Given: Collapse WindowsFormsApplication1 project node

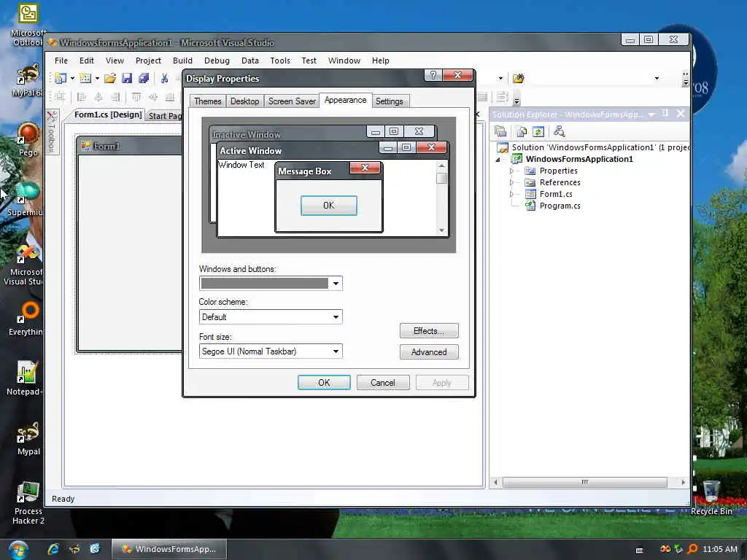Looking at the screenshot, I should pos(498,160).
